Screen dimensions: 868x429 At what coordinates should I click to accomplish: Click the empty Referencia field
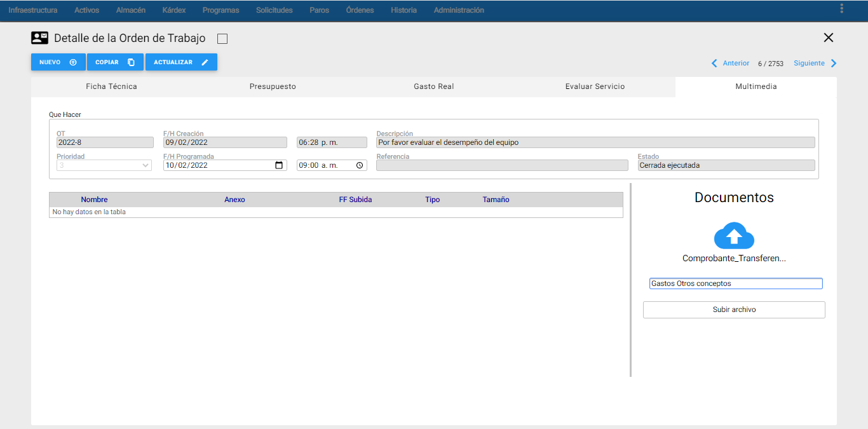click(x=502, y=165)
